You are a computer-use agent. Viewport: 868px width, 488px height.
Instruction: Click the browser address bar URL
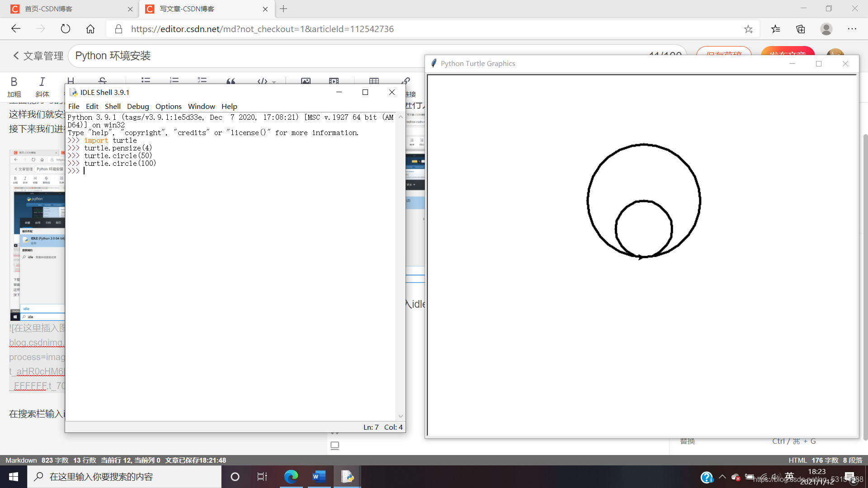(262, 29)
